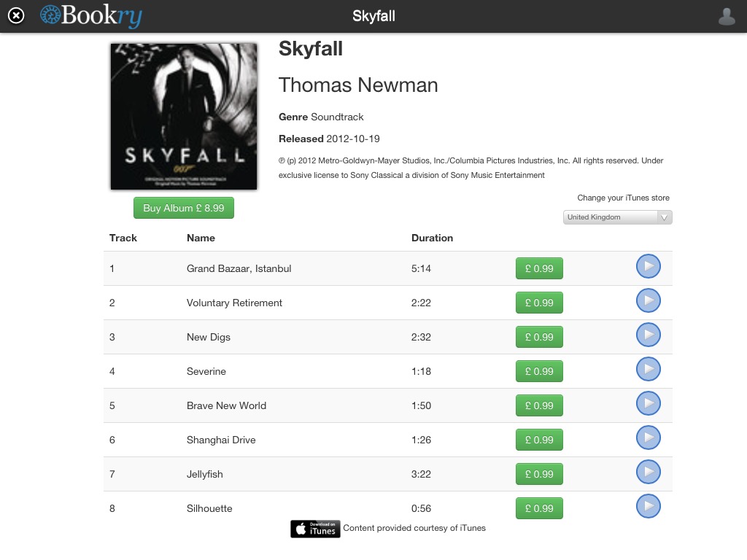The width and height of the screenshot is (747, 560).
Task: Click the copyright notice text
Action: tap(471, 168)
